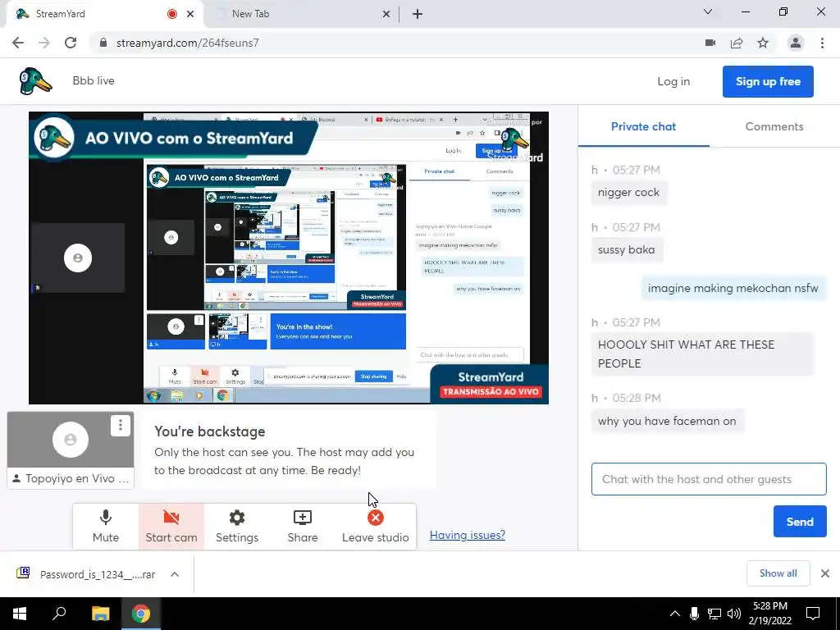Open a new browser tab with plus
840x630 pixels.
click(418, 14)
